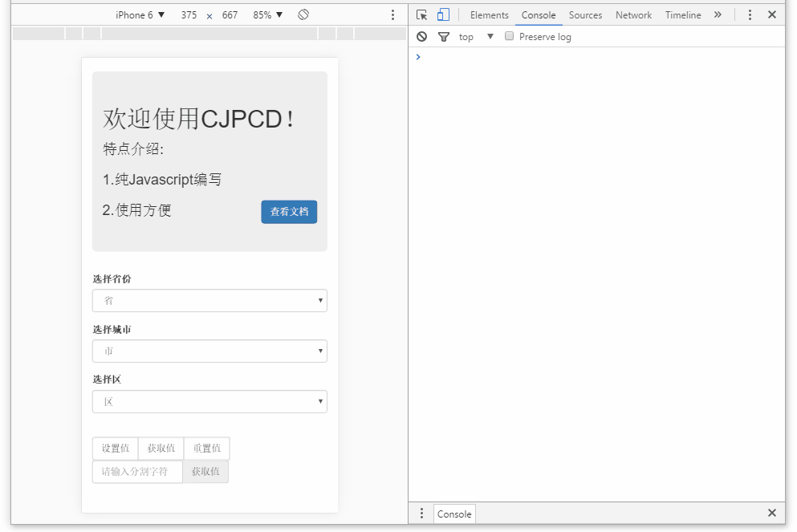Switch to the Timeline tab
This screenshot has width=797, height=532.
[683, 15]
